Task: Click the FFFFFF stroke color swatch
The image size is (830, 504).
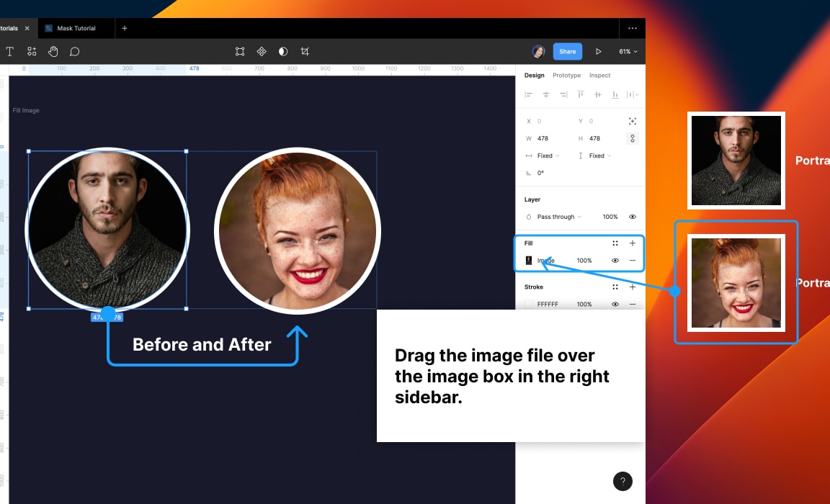Action: [528, 305]
